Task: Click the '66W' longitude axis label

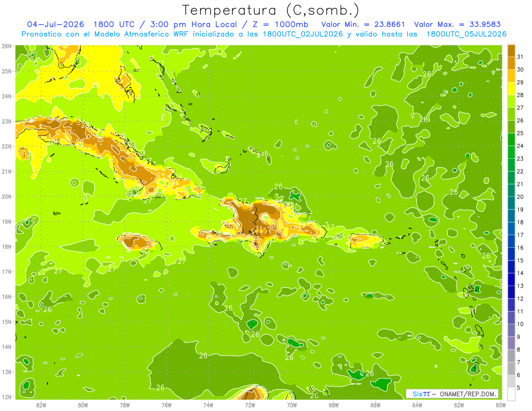Action: click(x=375, y=405)
